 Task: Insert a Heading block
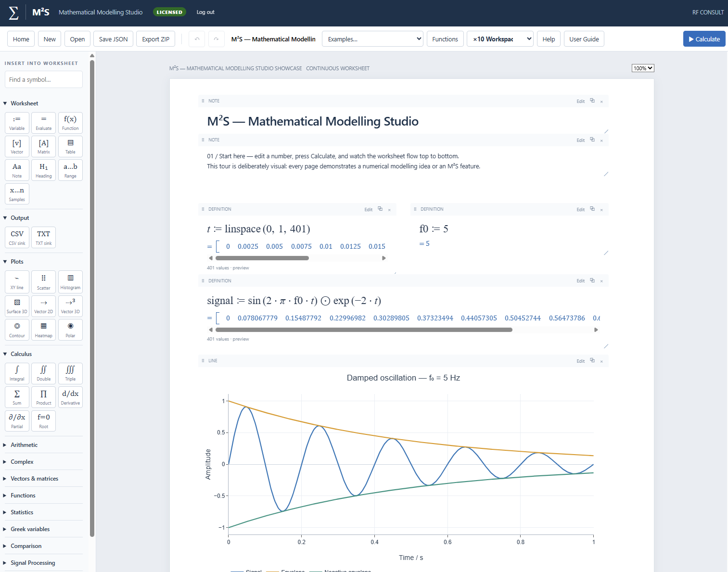point(43,170)
